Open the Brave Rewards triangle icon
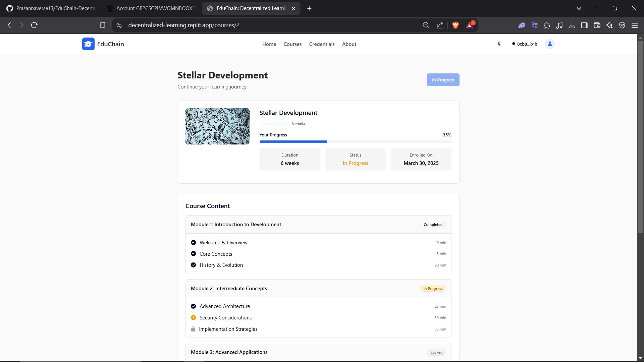644x362 pixels. pyautogui.click(x=470, y=25)
